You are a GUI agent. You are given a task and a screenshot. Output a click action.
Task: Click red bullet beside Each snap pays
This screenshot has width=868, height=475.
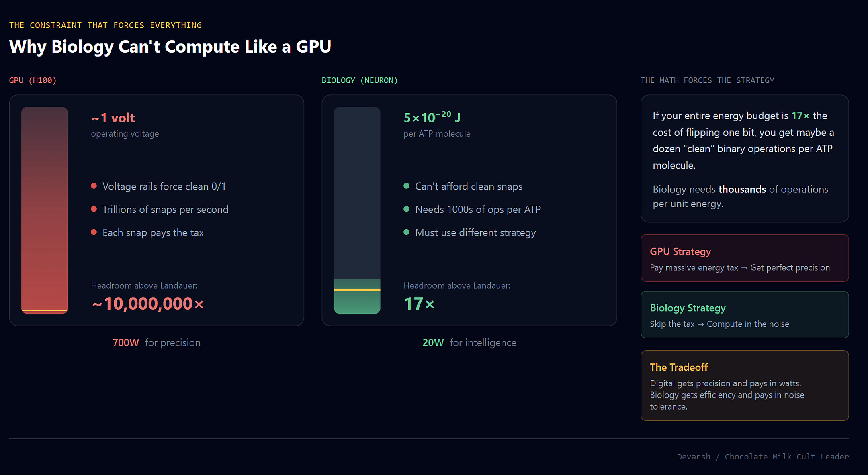pyautogui.click(x=94, y=232)
